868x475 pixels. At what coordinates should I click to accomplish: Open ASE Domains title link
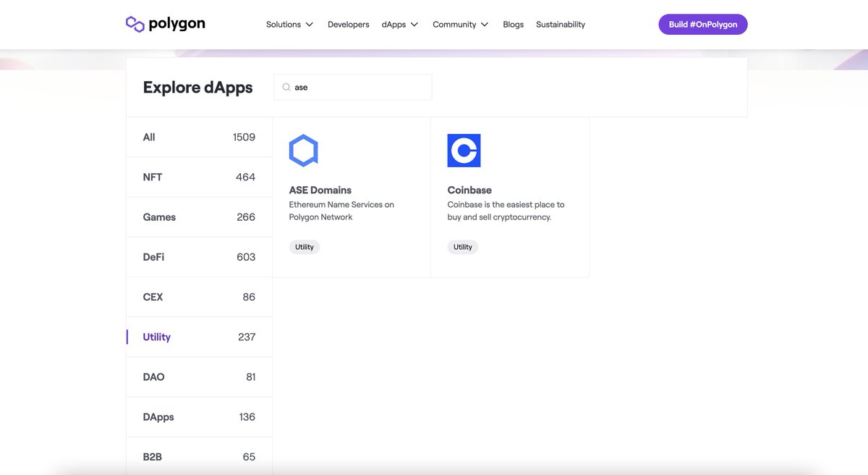click(x=320, y=190)
